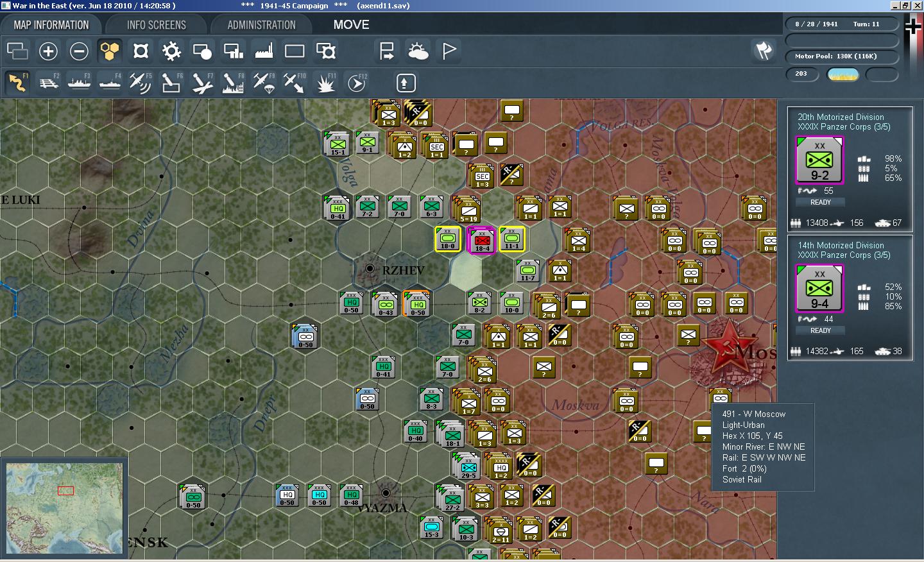The height and width of the screenshot is (562, 924).
Task: Click the minimap overview
Action: 63,507
